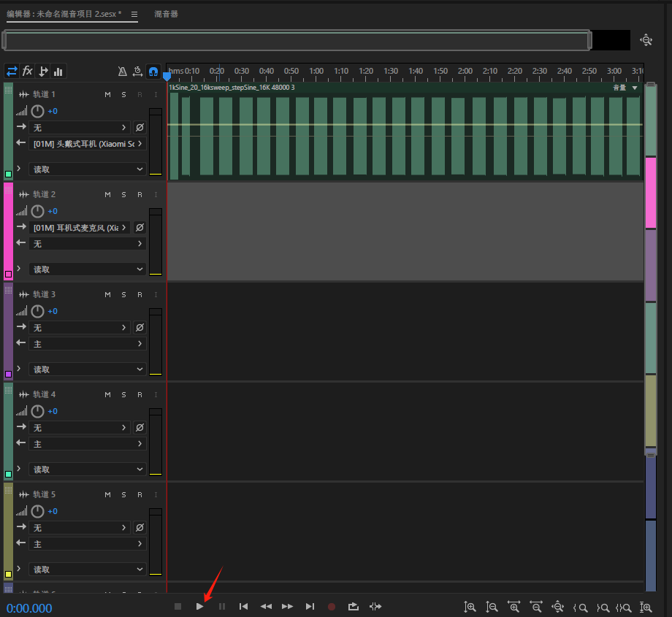Click the 0:00.000 timecode display
The image size is (672, 617).
click(x=29, y=608)
